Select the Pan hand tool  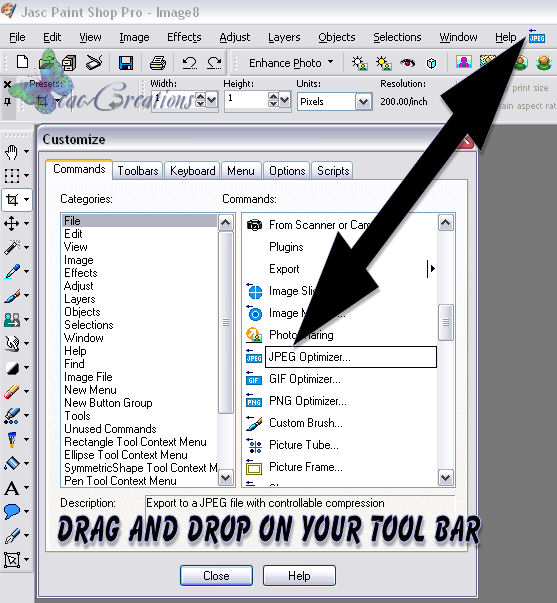point(12,152)
